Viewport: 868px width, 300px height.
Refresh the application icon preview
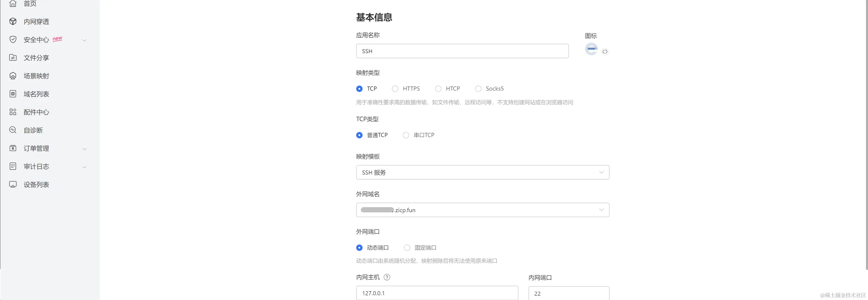coord(605,52)
